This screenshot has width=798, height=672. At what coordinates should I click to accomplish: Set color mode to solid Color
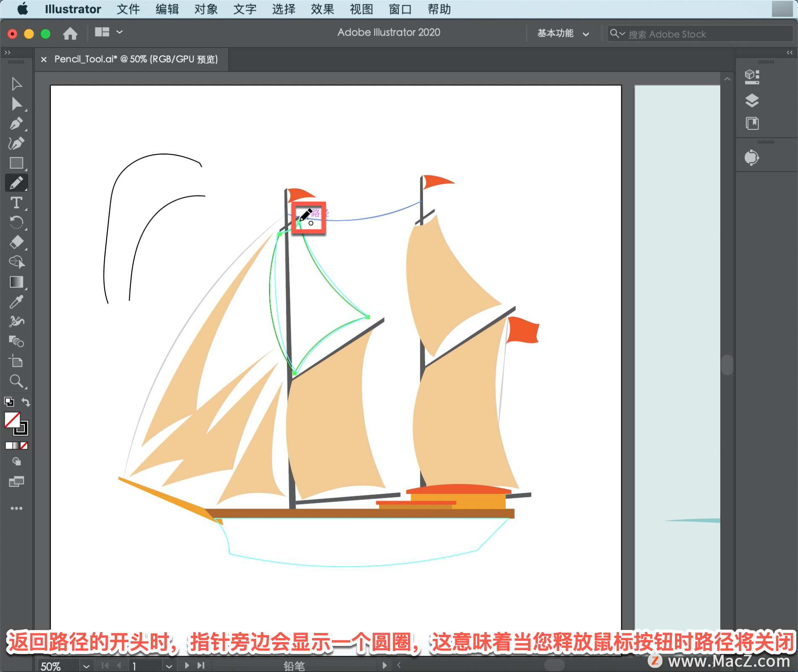click(x=9, y=446)
